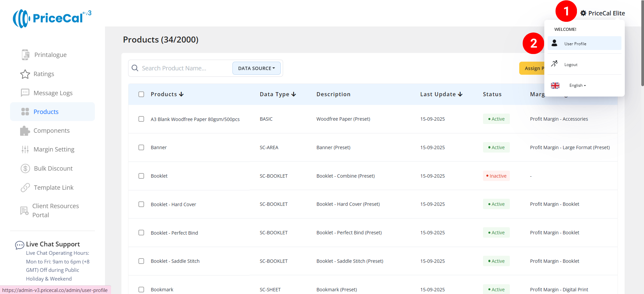Click the Bulk Discount dollar icon
644x294 pixels.
(x=25, y=168)
